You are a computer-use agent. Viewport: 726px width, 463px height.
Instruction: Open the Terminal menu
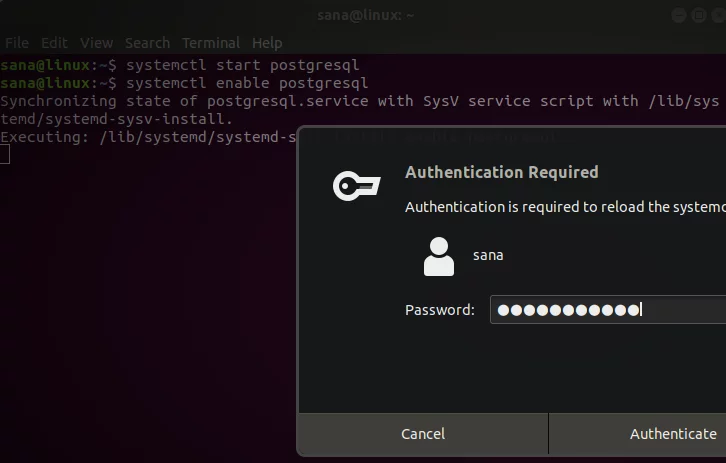point(210,43)
